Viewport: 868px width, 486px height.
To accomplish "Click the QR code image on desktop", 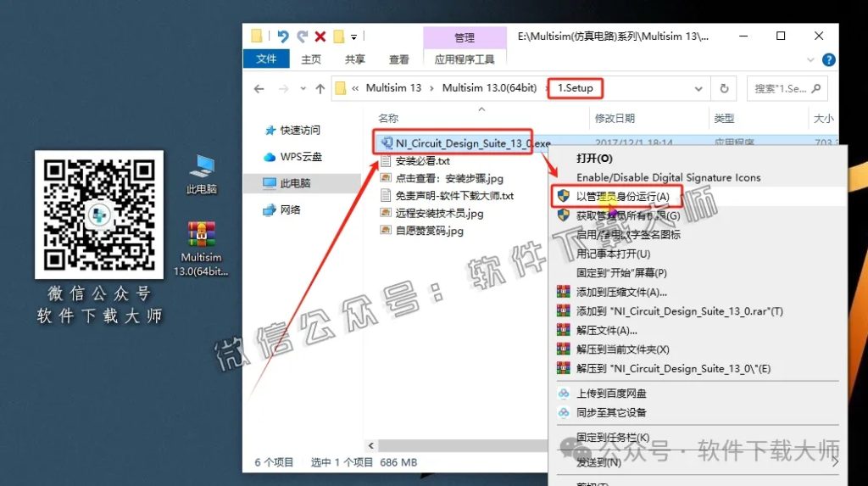I will tap(99, 215).
